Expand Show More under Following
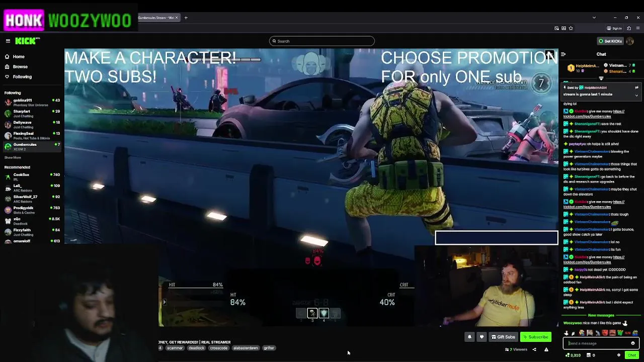 [13, 158]
